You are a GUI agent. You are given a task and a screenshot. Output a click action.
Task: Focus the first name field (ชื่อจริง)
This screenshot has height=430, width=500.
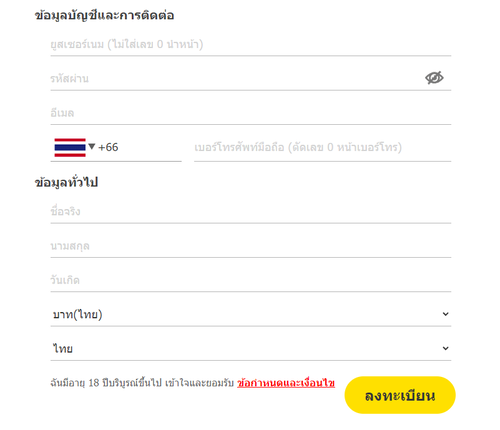[x=251, y=212]
